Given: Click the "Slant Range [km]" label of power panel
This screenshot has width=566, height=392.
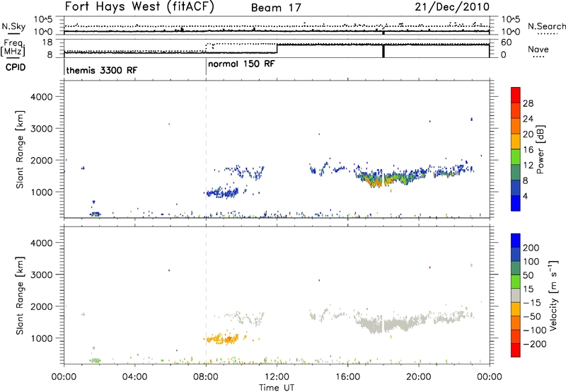Looking at the screenshot, I should 20,149.
